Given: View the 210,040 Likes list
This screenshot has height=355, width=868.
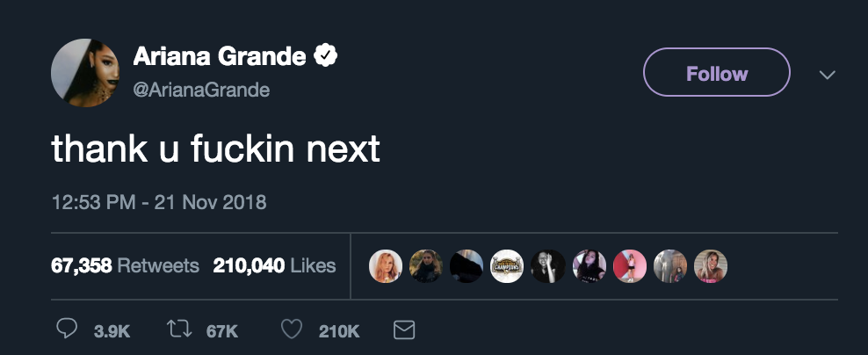Looking at the screenshot, I should (x=274, y=265).
